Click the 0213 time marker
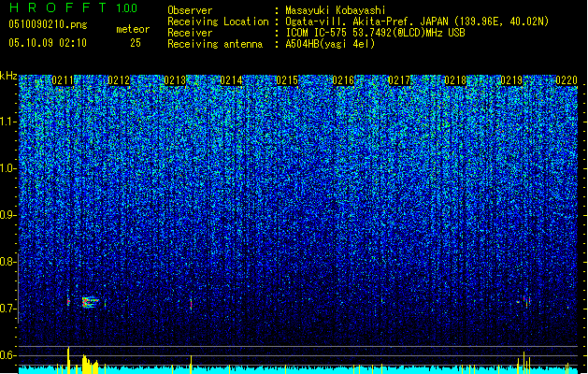This screenshot has height=374, width=588. coord(175,80)
